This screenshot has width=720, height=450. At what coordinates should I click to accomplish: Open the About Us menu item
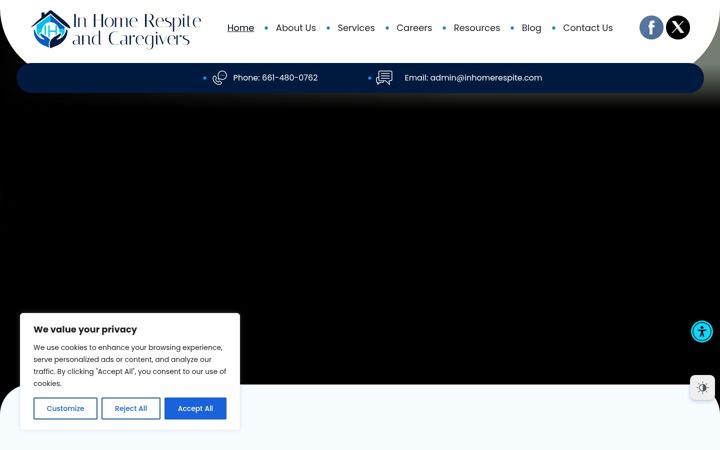click(x=296, y=28)
